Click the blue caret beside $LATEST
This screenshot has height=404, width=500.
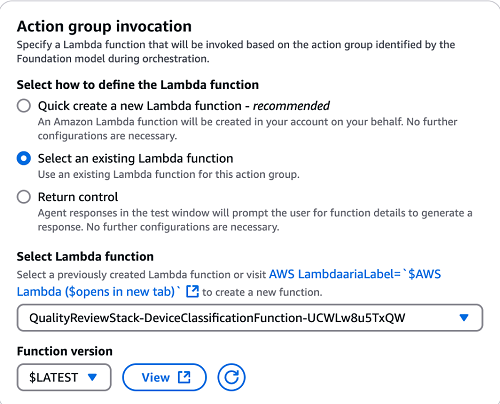[x=92, y=377]
